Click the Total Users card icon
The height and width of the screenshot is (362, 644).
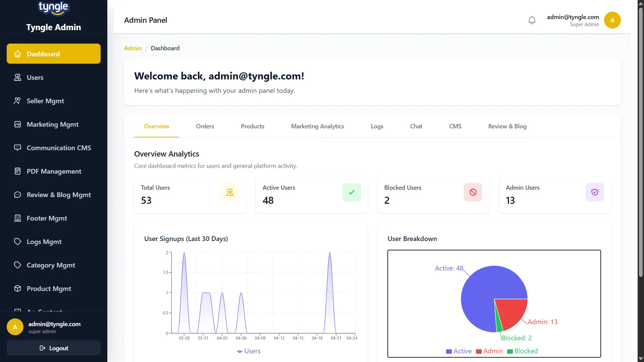click(230, 192)
